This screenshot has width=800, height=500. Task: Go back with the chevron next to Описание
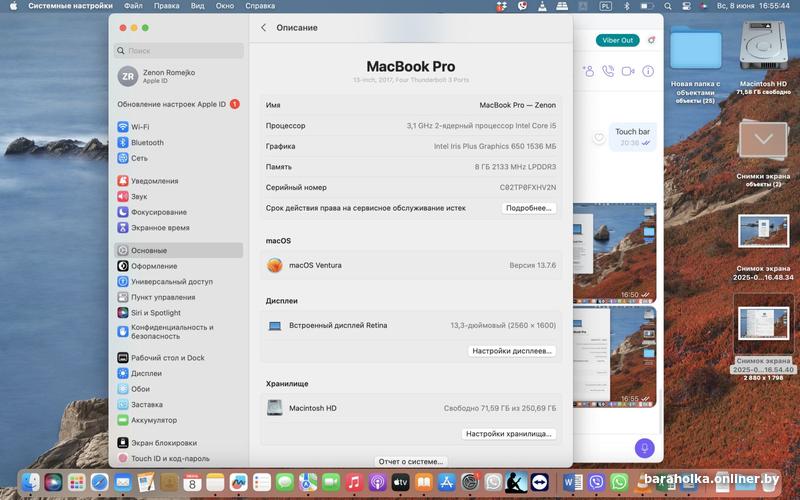click(x=263, y=28)
